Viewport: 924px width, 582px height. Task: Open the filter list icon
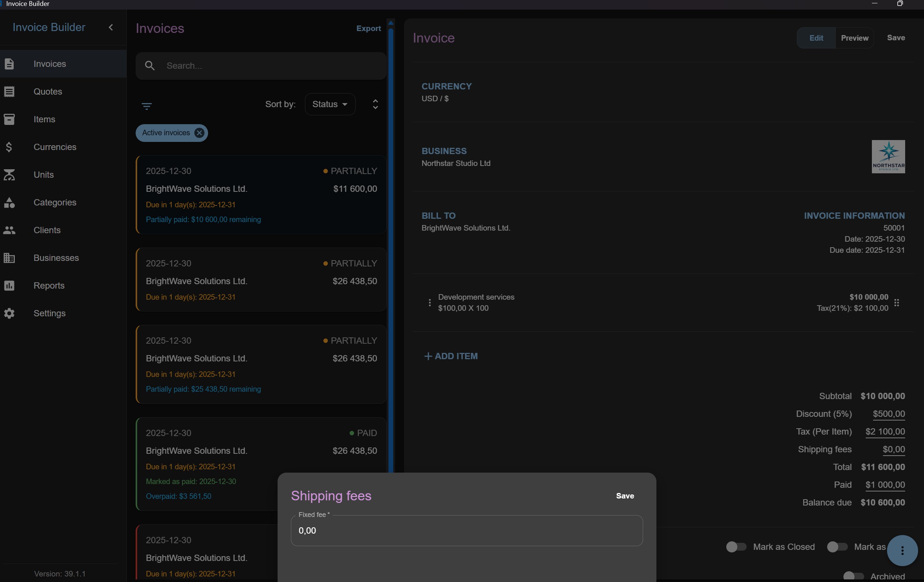point(147,106)
